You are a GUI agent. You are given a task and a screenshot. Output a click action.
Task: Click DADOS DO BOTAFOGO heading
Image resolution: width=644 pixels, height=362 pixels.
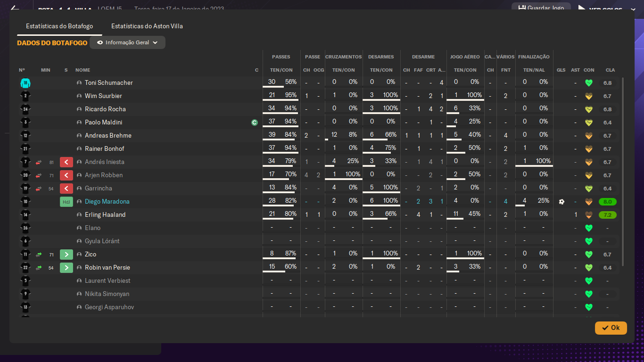point(52,43)
